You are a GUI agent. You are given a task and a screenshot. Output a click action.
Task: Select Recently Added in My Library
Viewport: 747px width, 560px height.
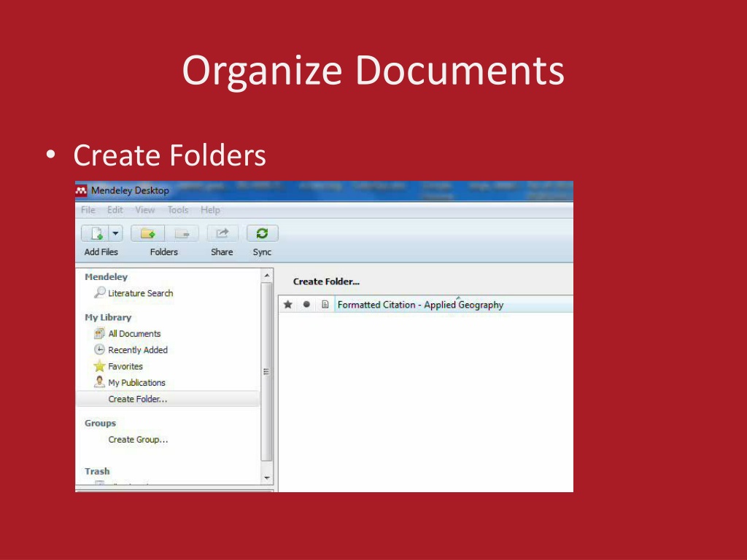(138, 350)
